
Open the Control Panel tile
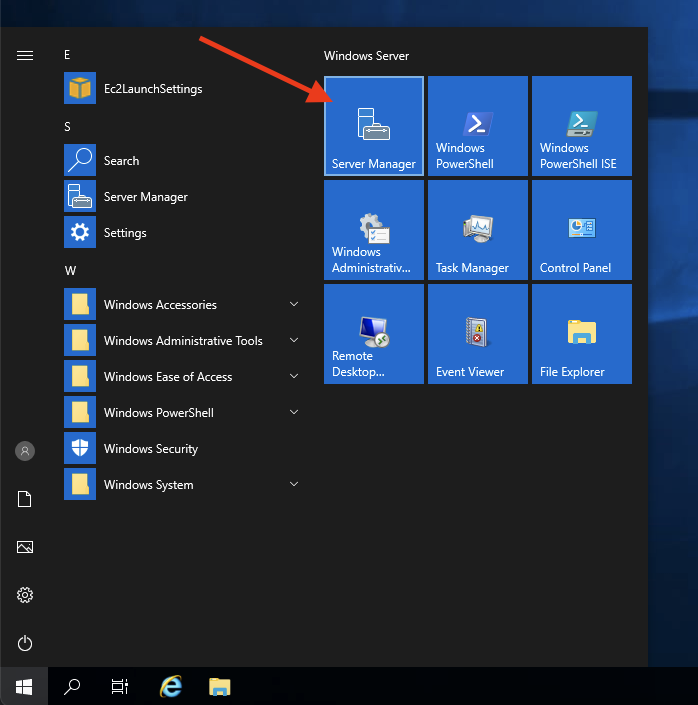(582, 230)
